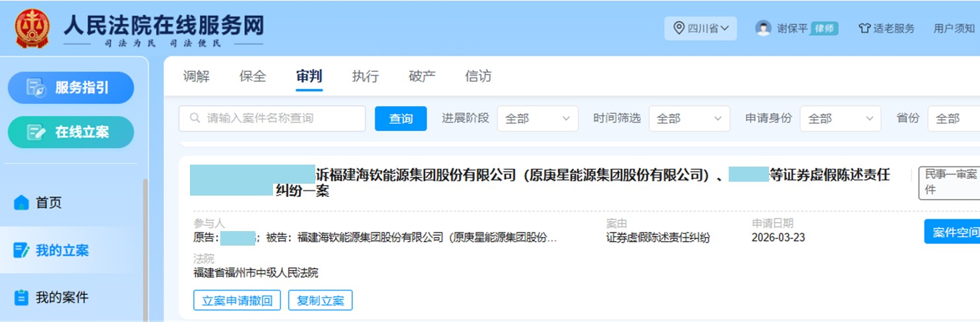Click the 查询 search button
Image resolution: width=980 pixels, height=322 pixels.
(x=401, y=119)
